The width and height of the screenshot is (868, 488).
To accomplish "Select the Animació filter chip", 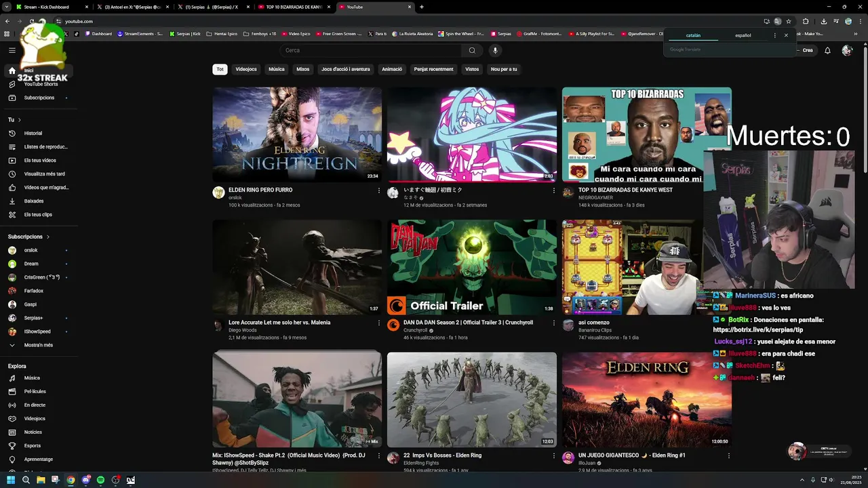I will coord(392,69).
